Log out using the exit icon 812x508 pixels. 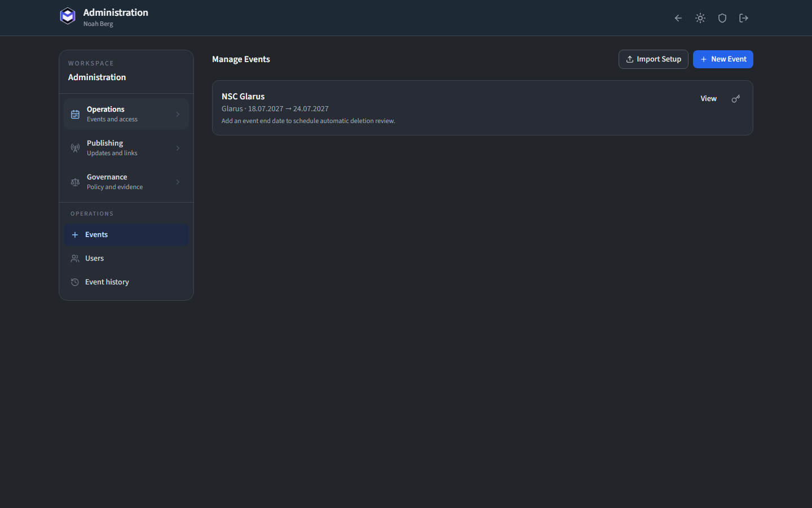pos(744,18)
